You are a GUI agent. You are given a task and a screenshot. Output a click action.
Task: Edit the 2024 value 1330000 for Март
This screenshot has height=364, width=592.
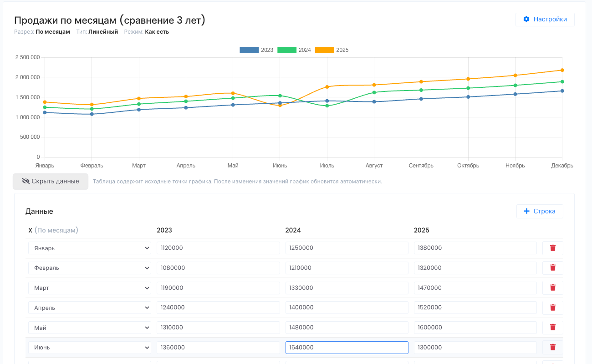click(347, 288)
